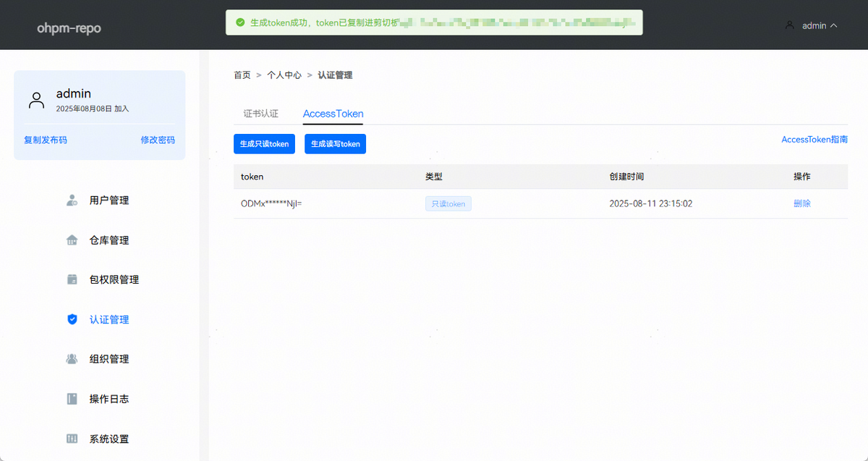The width and height of the screenshot is (868, 461).
Task: Open the AccessToken指南 link
Action: (x=814, y=140)
